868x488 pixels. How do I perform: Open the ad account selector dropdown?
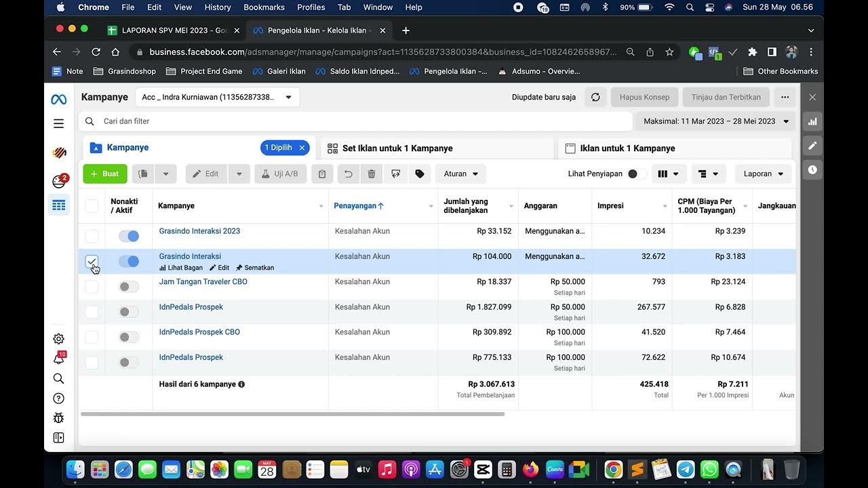[217, 97]
